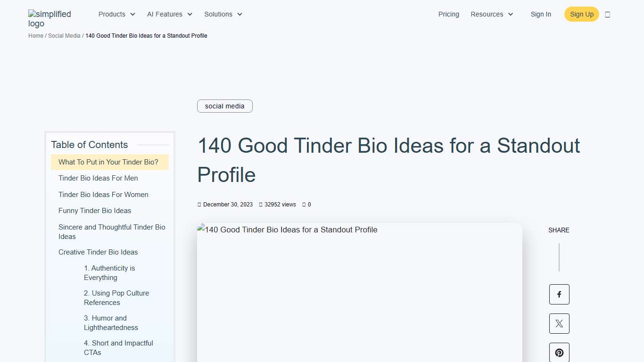
Task: Select the social media category tag
Action: 224,106
